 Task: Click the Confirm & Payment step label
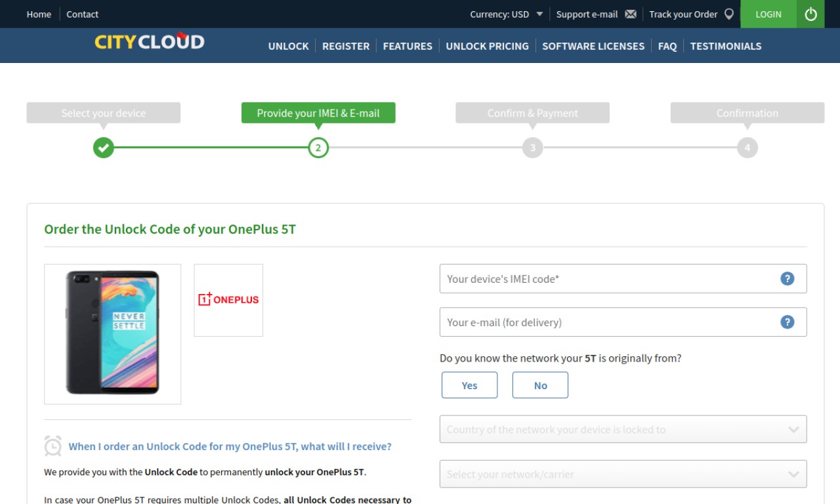coord(533,113)
